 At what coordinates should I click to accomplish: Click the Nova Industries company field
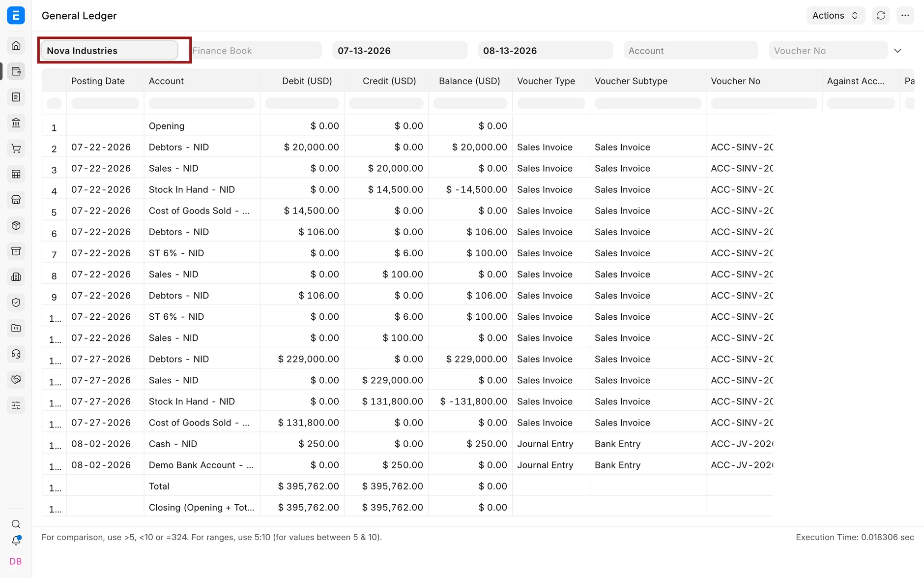109,51
